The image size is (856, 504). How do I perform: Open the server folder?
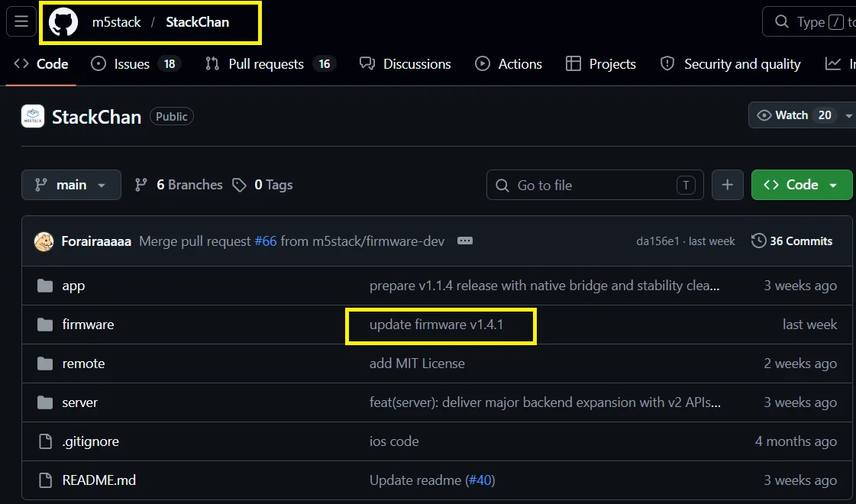79,403
